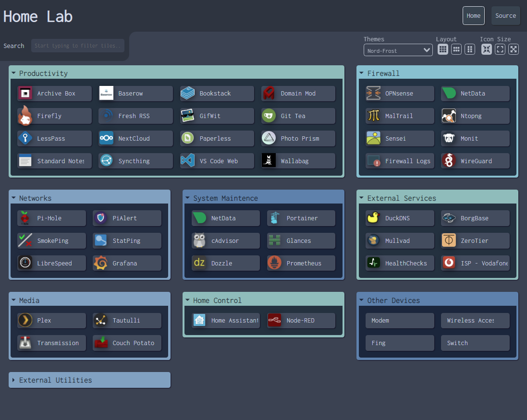This screenshot has height=420, width=527.
Task: Open the Source nav item
Action: (x=505, y=16)
